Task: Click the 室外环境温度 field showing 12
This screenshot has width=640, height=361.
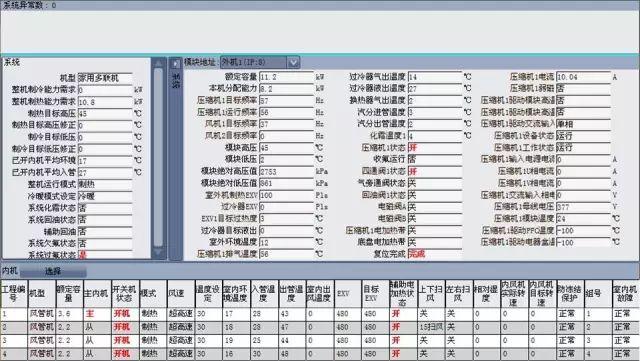Action: [287, 242]
